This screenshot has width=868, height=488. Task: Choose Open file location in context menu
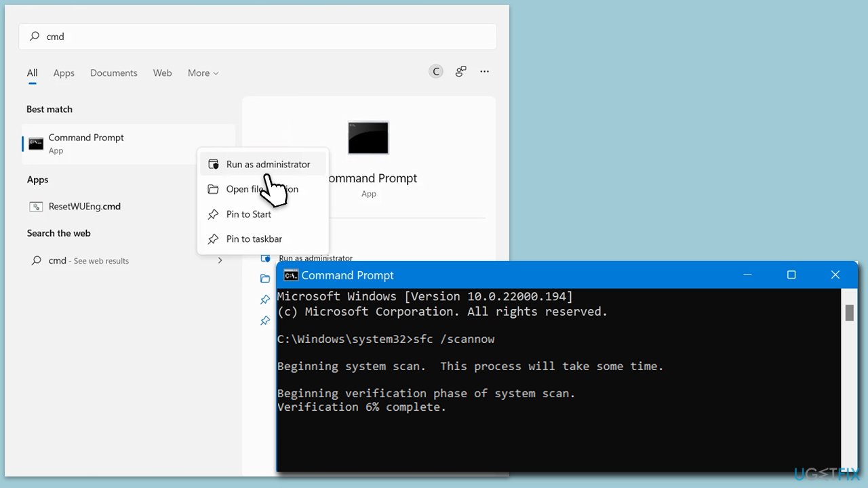tap(262, 189)
